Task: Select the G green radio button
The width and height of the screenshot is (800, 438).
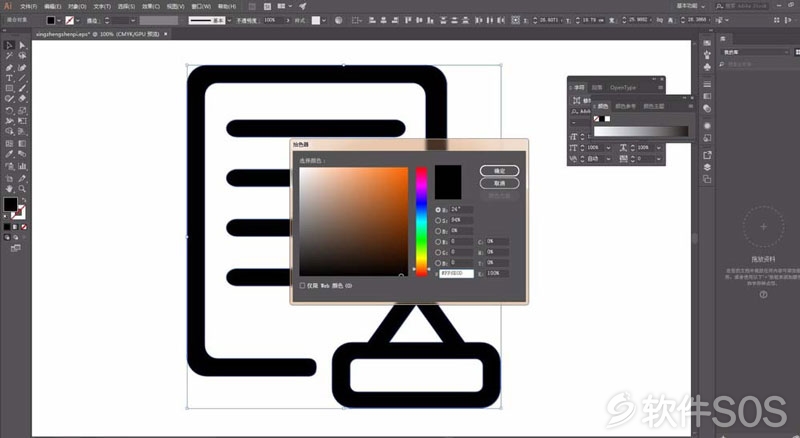Action: (x=438, y=252)
